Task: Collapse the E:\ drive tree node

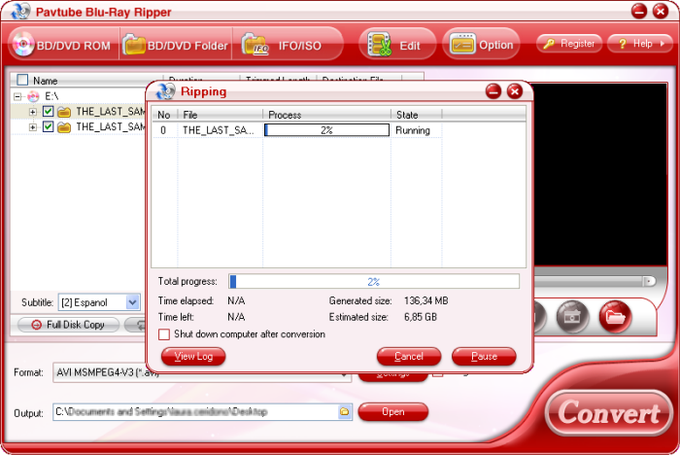Action: point(17,96)
